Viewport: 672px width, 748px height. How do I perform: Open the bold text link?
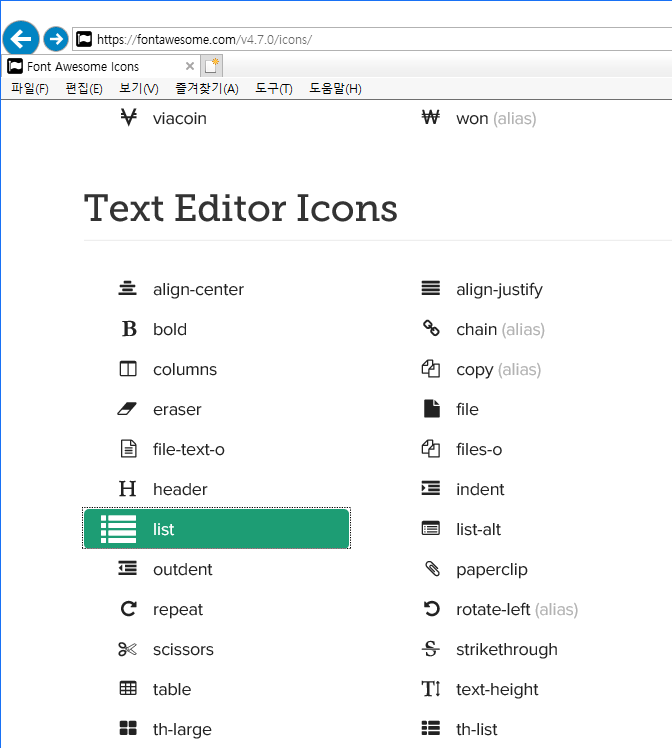(x=170, y=329)
